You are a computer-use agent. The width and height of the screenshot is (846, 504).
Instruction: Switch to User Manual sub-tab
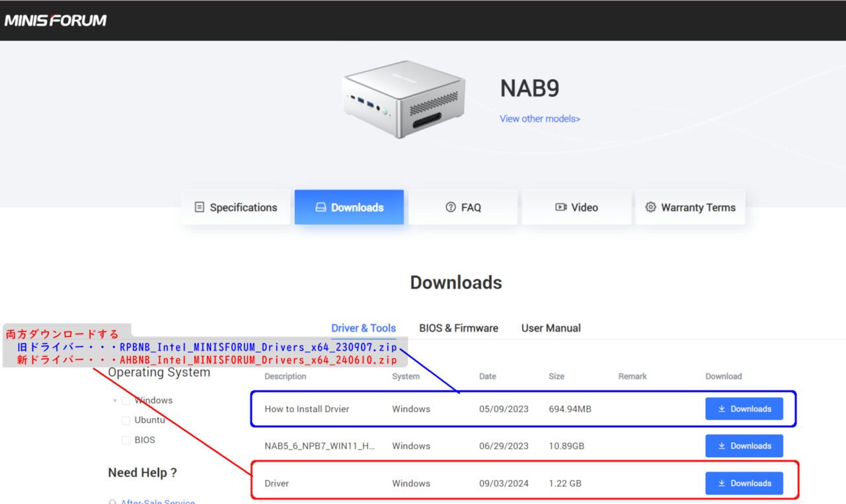551,328
